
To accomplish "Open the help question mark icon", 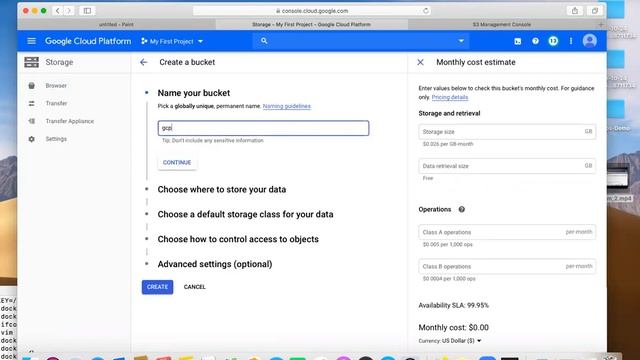I will pyautogui.click(x=535, y=41).
